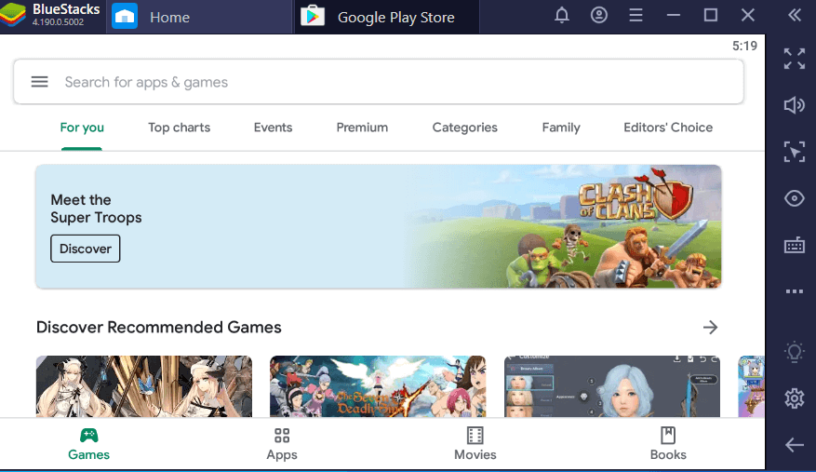Enter fullscreen mode from the sidebar
This screenshot has width=816, height=472.
point(794,58)
